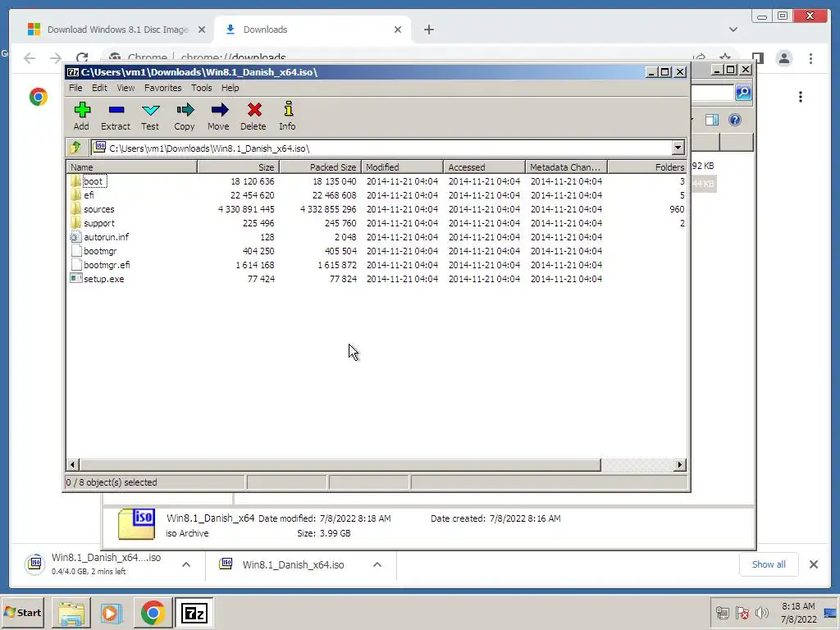Click the Chrome taskbar icon
This screenshot has height=630, width=840.
(153, 613)
